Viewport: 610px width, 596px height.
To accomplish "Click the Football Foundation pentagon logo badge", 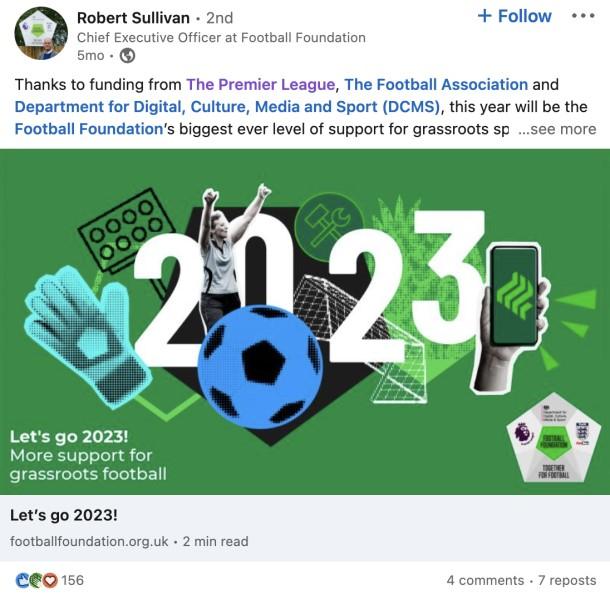I will 552,439.
